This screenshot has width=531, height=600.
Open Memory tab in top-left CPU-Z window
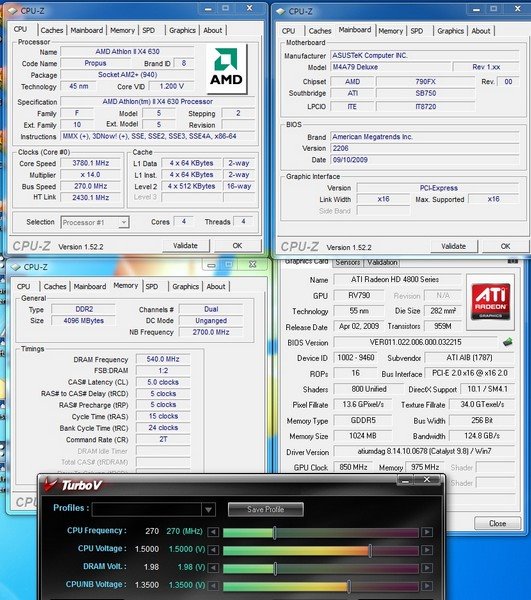[x=122, y=30]
